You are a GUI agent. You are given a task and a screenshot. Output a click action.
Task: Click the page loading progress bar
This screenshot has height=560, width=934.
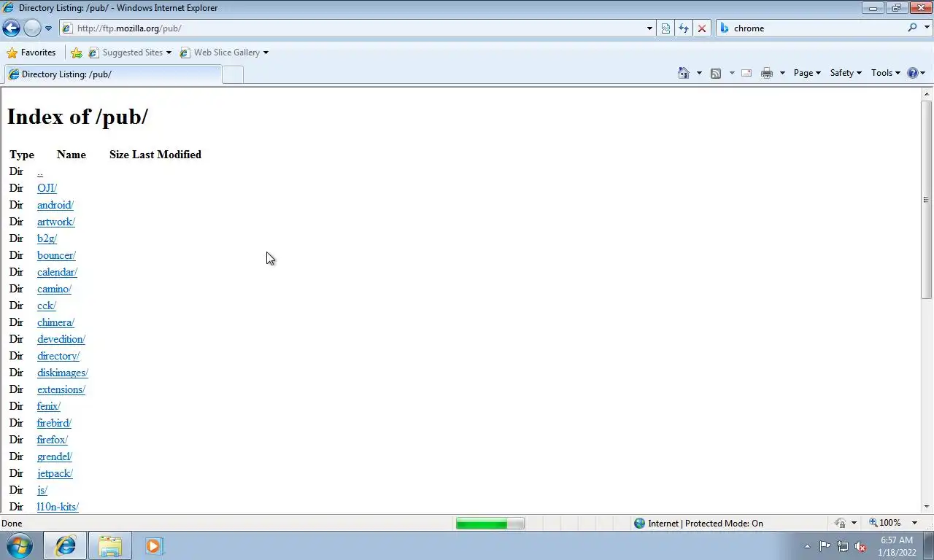[x=490, y=524]
